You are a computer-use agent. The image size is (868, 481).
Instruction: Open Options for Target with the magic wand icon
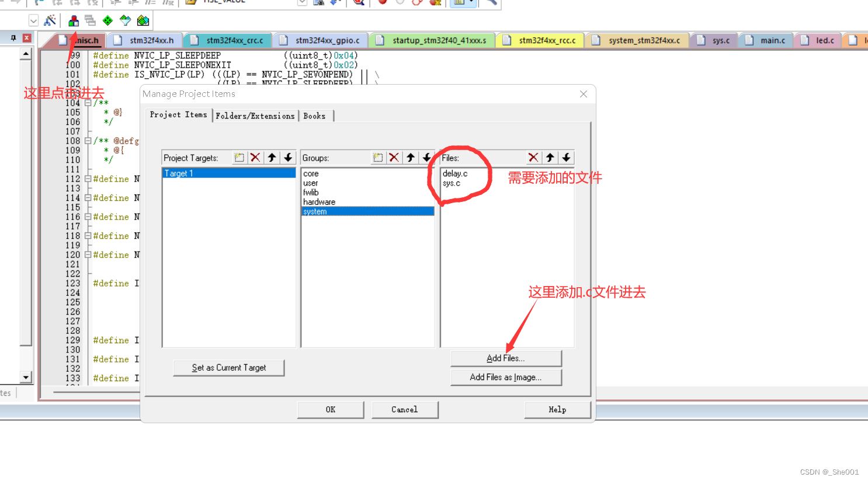tap(50, 20)
